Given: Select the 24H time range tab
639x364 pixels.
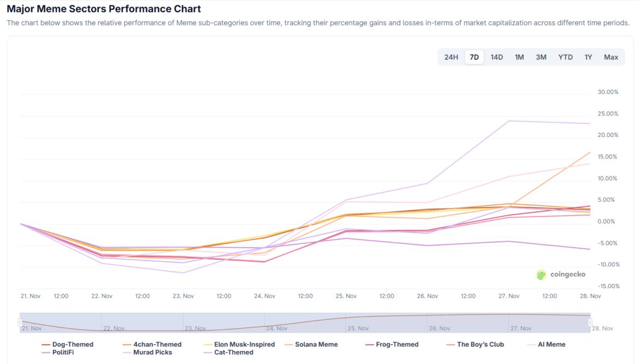Looking at the screenshot, I should [x=451, y=57].
